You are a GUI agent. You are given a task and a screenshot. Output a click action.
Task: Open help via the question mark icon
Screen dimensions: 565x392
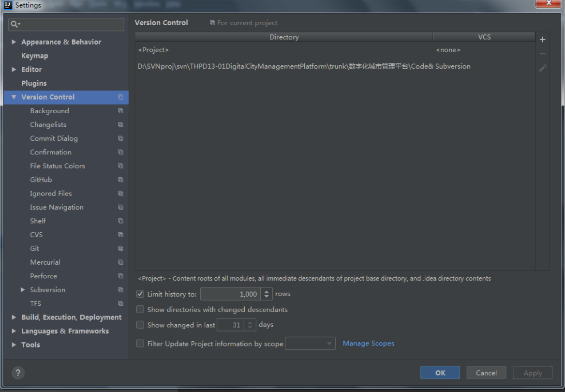18,373
